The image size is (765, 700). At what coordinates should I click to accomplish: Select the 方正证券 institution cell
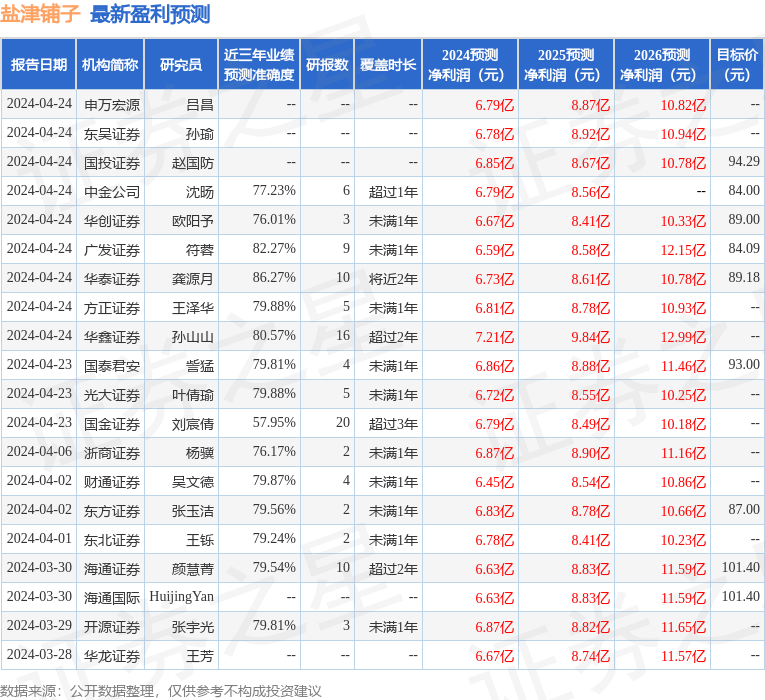click(x=112, y=308)
